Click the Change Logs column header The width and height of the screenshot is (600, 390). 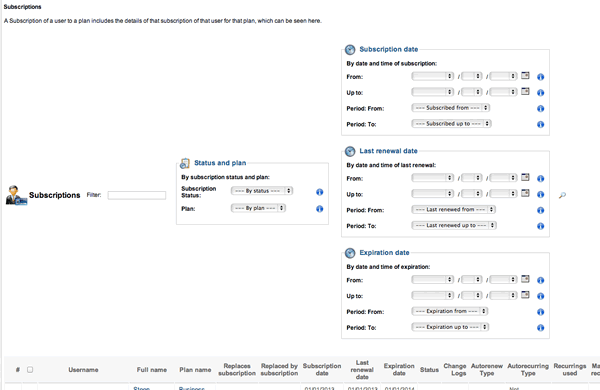pos(455,369)
